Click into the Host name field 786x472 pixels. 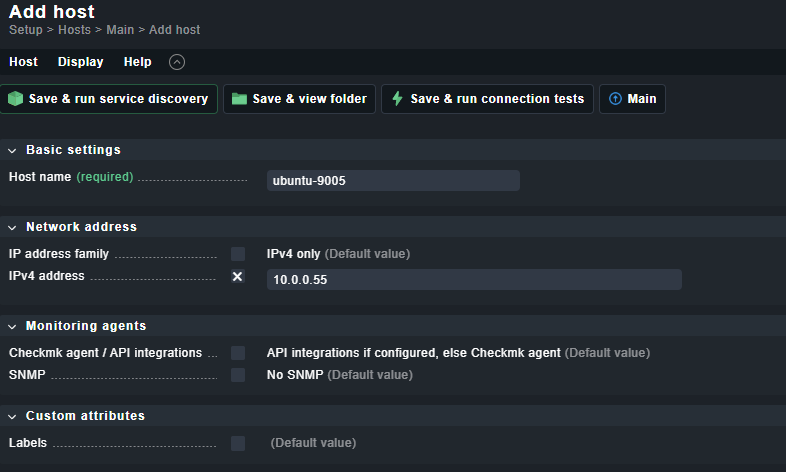click(x=393, y=180)
